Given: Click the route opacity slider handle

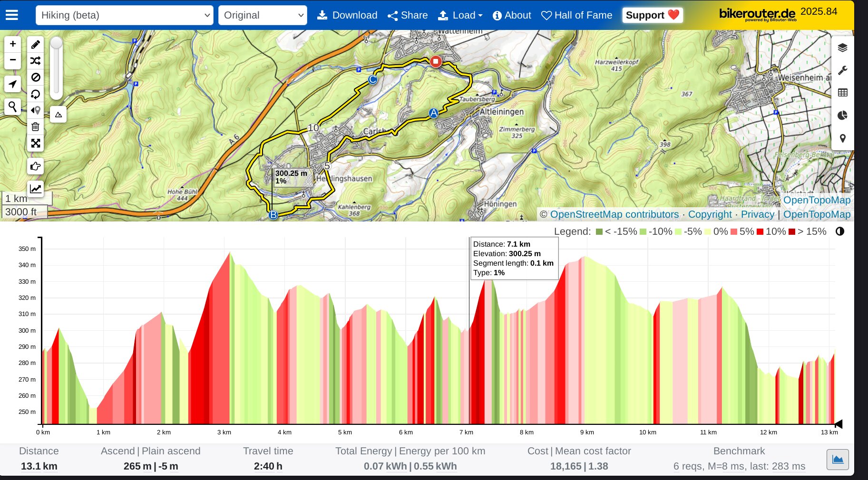Looking at the screenshot, I should click(x=56, y=43).
